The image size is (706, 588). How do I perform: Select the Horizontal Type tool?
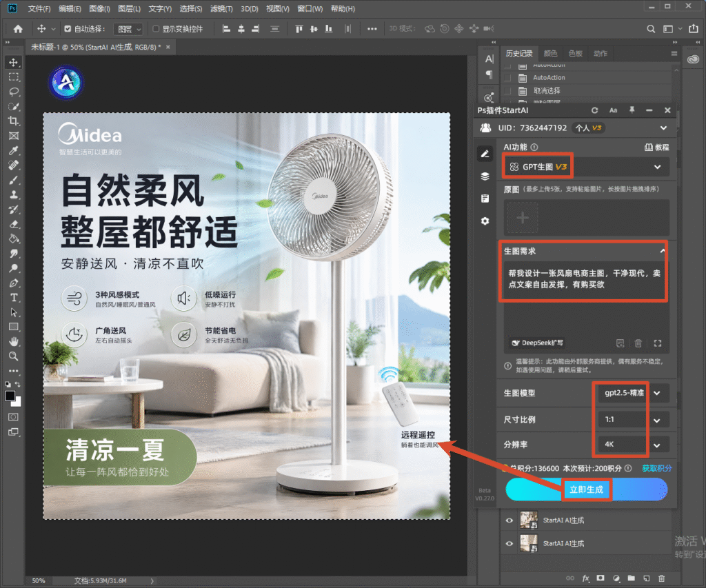click(x=14, y=298)
